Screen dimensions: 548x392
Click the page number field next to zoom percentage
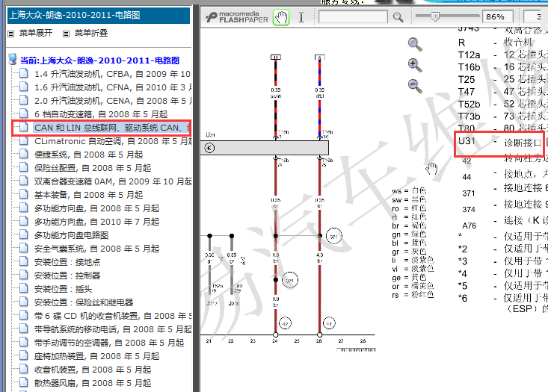[x=536, y=16]
